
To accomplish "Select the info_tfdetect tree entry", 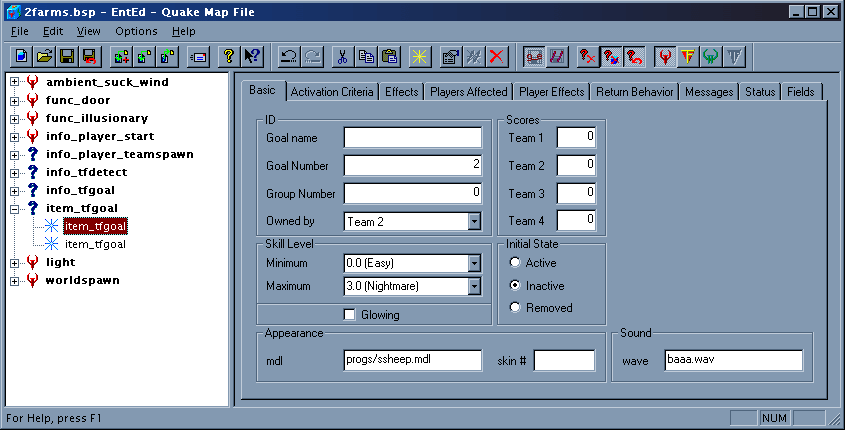I will (x=87, y=172).
